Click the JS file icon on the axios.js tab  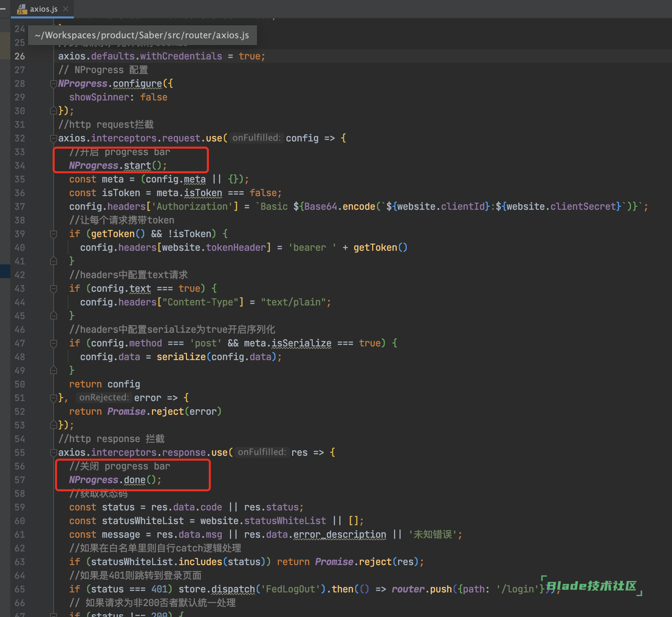click(x=22, y=9)
